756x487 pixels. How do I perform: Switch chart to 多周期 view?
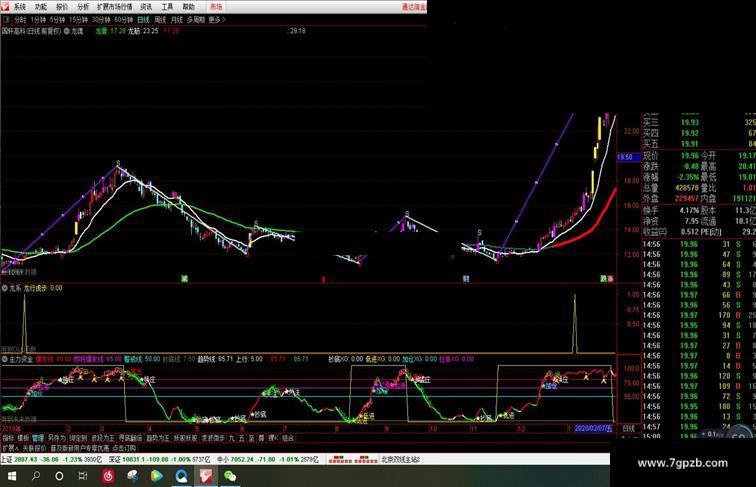196,20
